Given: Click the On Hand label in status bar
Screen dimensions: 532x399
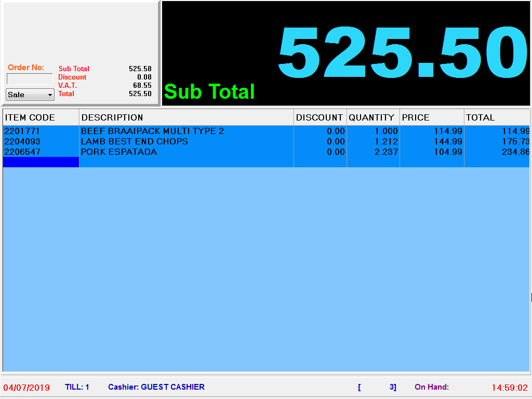Looking at the screenshot, I should pyautogui.click(x=431, y=387).
